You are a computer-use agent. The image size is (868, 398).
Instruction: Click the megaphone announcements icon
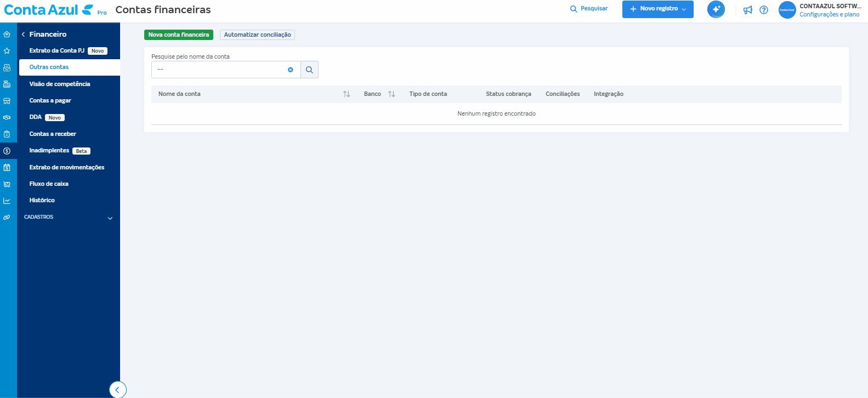point(747,10)
